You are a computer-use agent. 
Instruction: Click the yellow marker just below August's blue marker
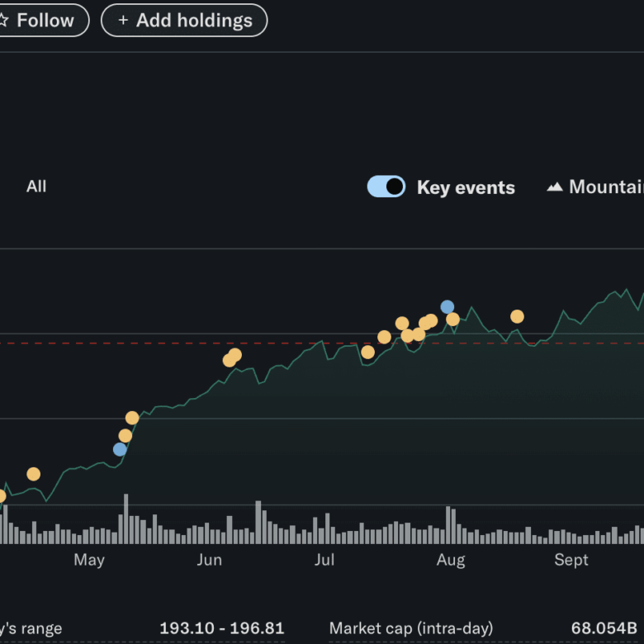click(452, 320)
